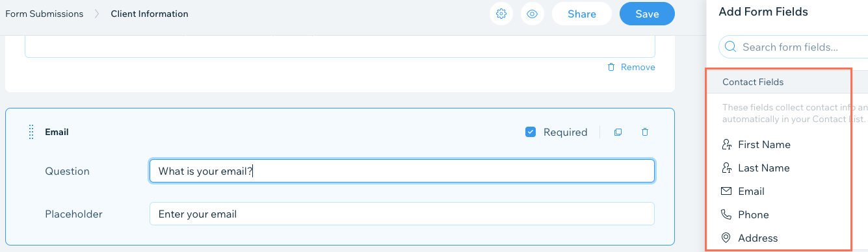The width and height of the screenshot is (868, 252).
Task: Click the trash icon beside Remove
Action: pyautogui.click(x=611, y=67)
